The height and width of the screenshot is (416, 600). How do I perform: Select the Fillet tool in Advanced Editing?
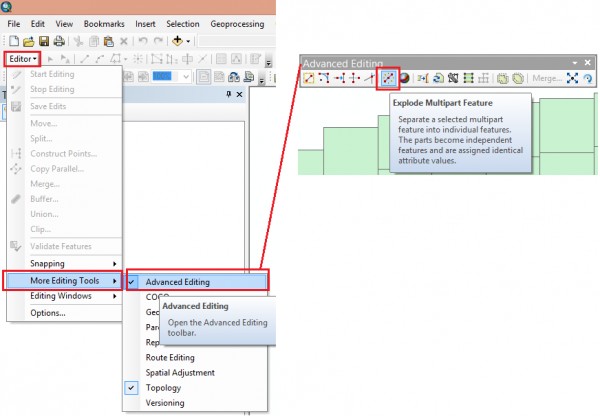[x=324, y=78]
